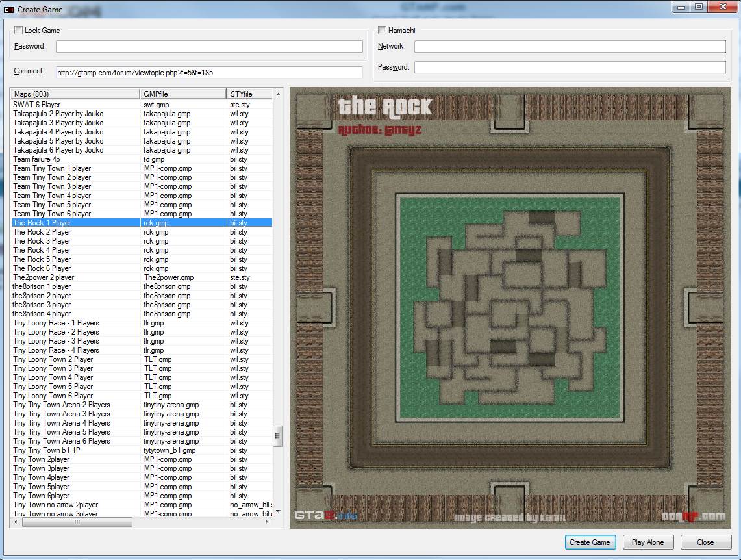Select The Rock 4 Player map

point(42,250)
